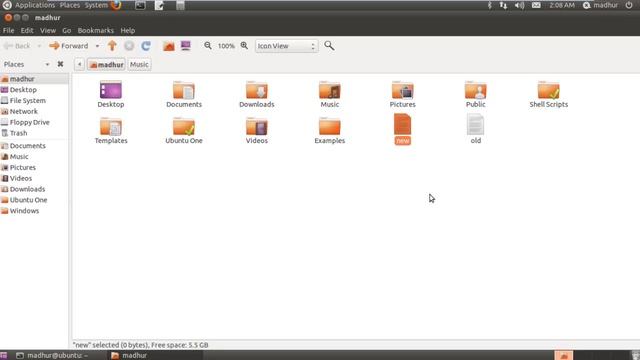This screenshot has width=640, height=360.
Task: Click the Music path bar button
Action: tap(139, 64)
